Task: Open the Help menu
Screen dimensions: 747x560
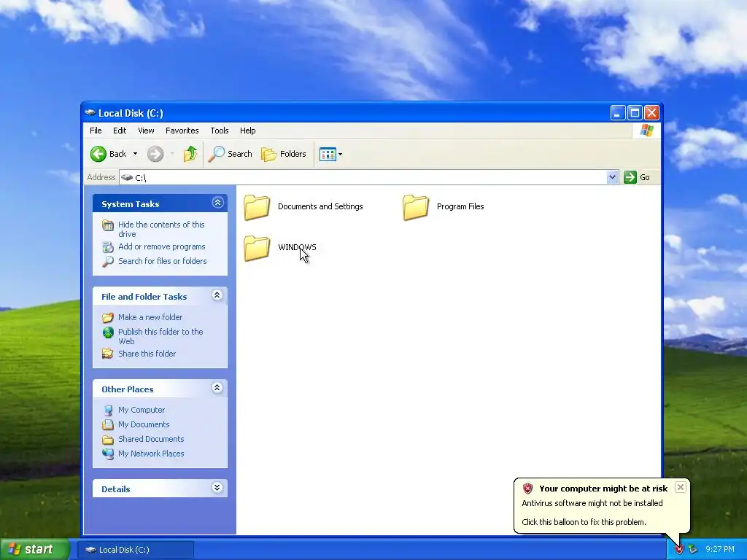Action: pos(248,131)
